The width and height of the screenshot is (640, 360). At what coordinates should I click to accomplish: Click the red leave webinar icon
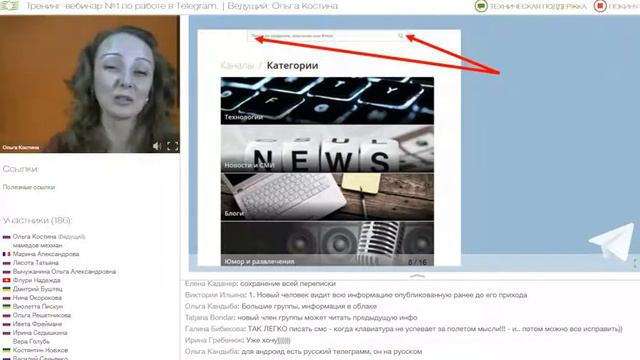(x=600, y=6)
